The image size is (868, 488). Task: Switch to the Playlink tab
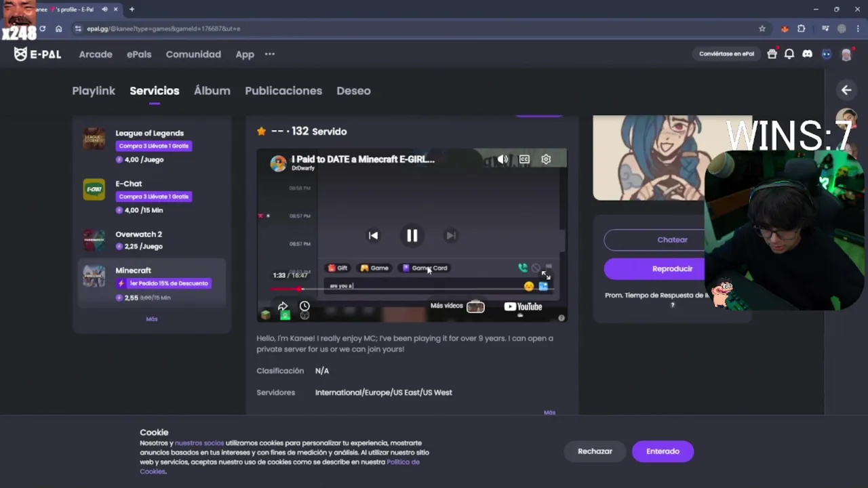94,91
